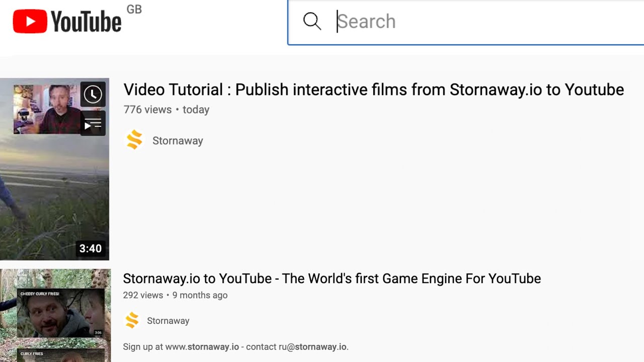
Task: Click the '292 views • 9 months ago' text
Action: pyautogui.click(x=175, y=295)
